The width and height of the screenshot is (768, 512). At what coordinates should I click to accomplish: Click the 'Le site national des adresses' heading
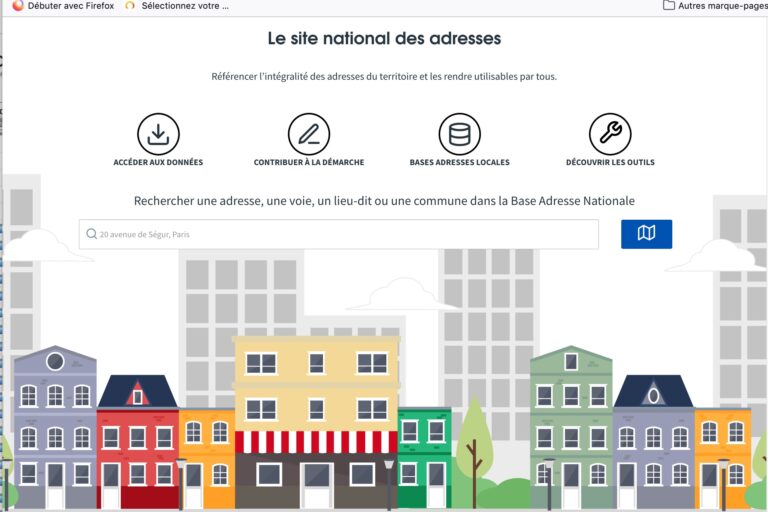[x=384, y=39]
